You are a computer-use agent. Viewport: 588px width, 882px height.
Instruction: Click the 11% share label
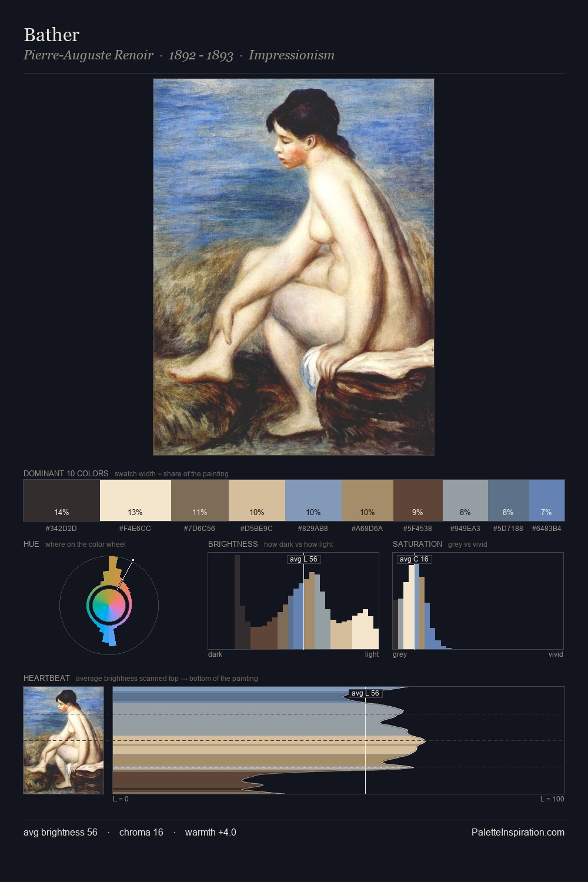(x=200, y=512)
